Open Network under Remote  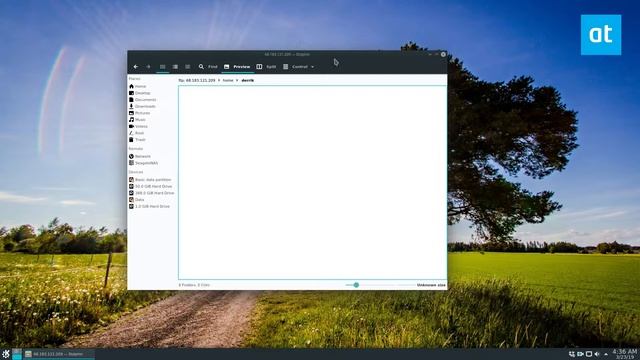[140, 156]
